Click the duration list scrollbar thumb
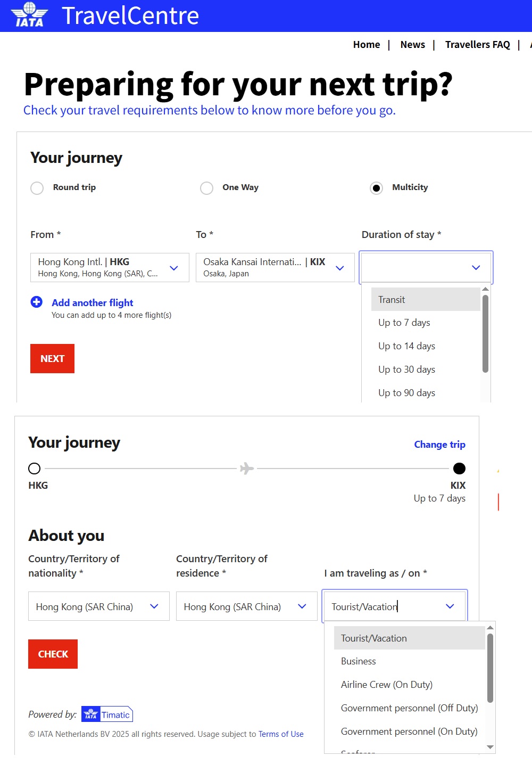Viewport: 532px width, 764px height. pyautogui.click(x=485, y=334)
